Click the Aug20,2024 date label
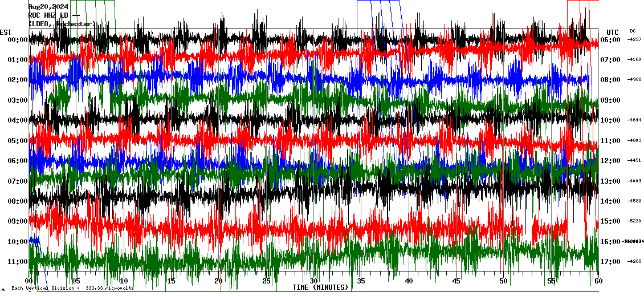This screenshot has width=644, height=296. pyautogui.click(x=48, y=7)
